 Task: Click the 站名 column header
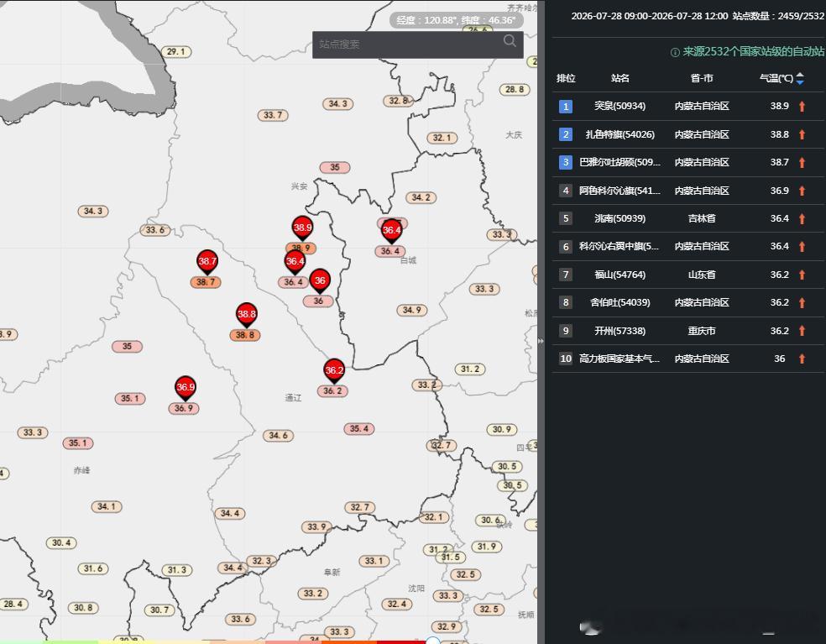[620, 78]
